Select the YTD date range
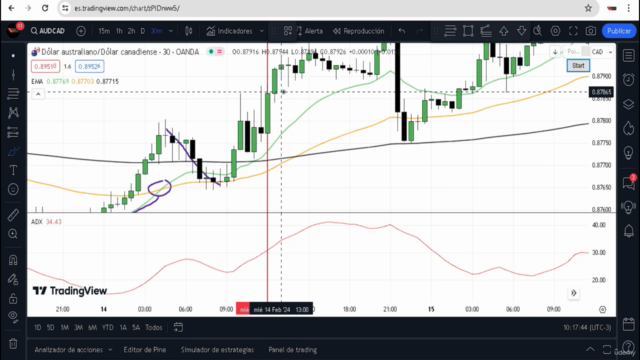The image size is (640, 360). (x=107, y=327)
